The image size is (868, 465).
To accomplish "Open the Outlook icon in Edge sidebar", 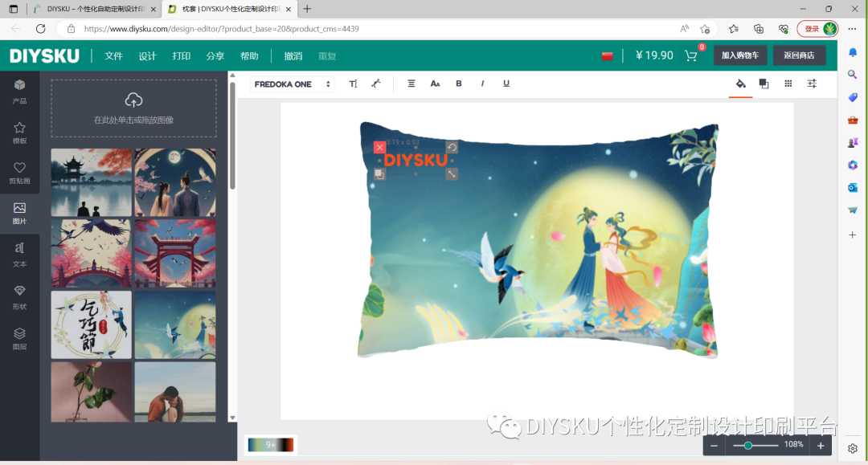I will [x=853, y=188].
